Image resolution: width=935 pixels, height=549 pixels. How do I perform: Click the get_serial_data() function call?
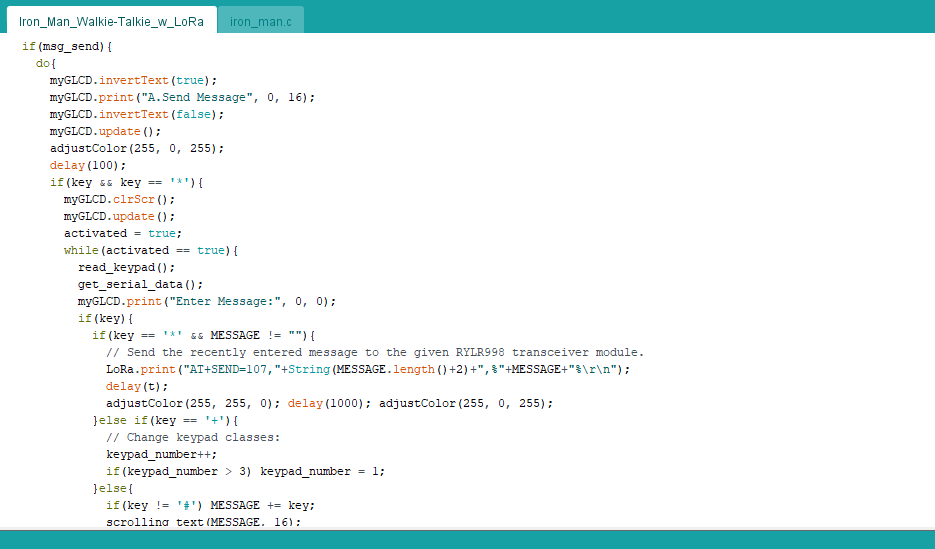[x=140, y=284]
